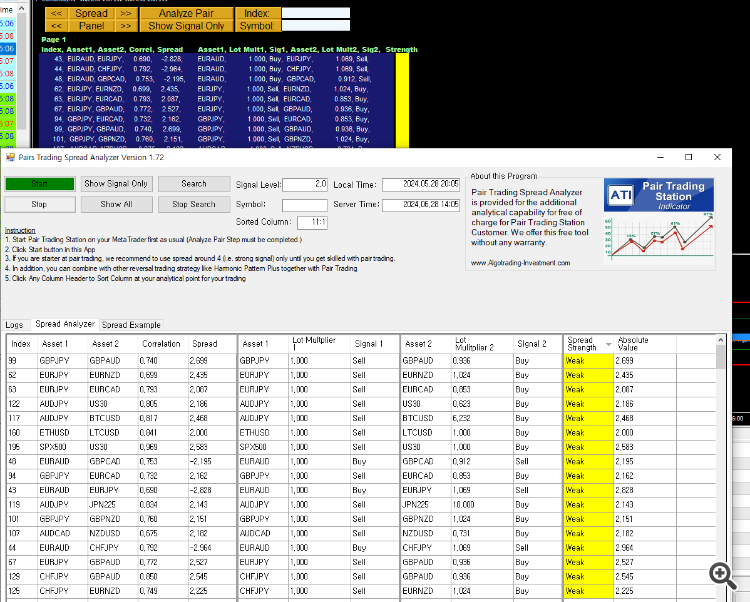Click the Spread label button on chart
Image resolution: width=750 pixels, height=602 pixels.
point(91,13)
